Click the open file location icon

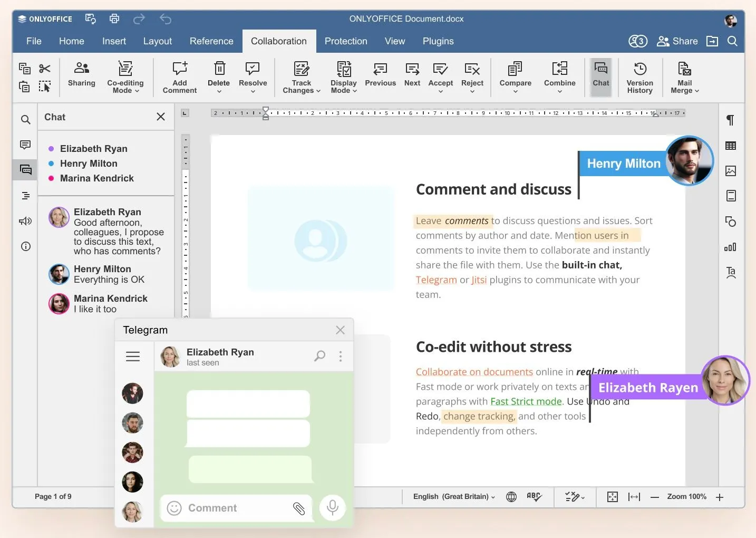click(x=712, y=41)
